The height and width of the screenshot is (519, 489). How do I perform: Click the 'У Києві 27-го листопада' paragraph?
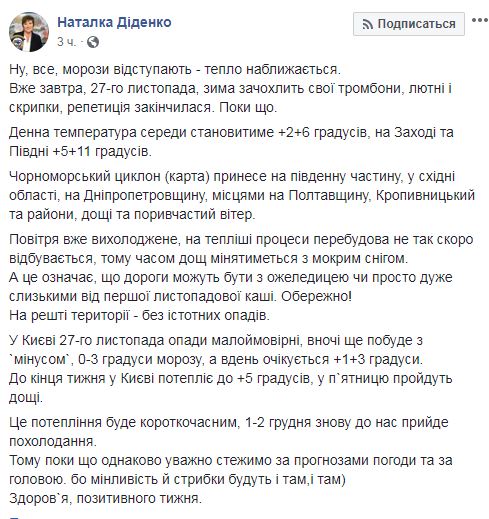click(230, 369)
